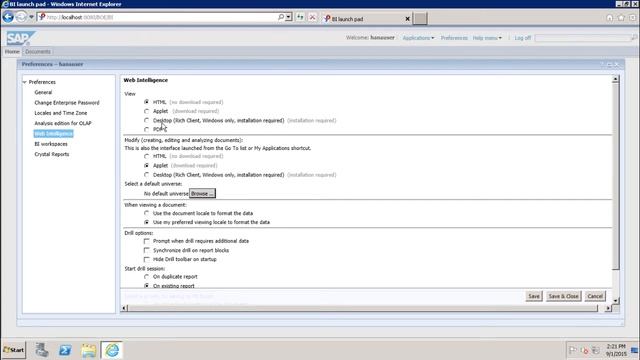Select Crystal Reports item
This screenshot has width=640, height=360.
coord(52,154)
